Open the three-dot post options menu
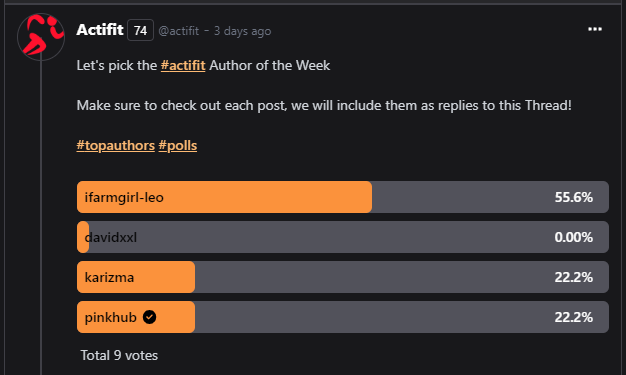 pyautogui.click(x=595, y=29)
